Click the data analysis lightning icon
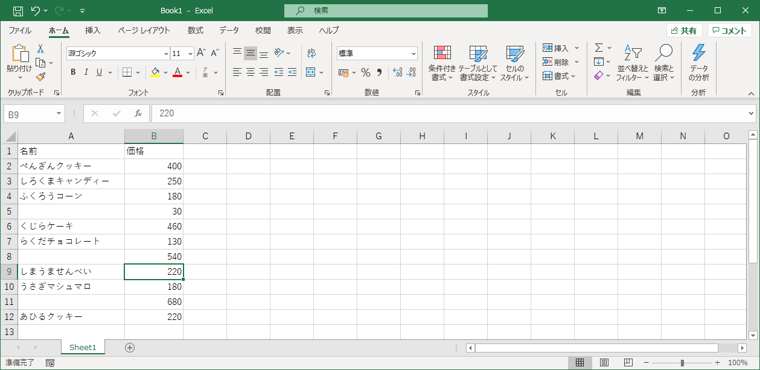This screenshot has width=760, height=370. coord(698,52)
